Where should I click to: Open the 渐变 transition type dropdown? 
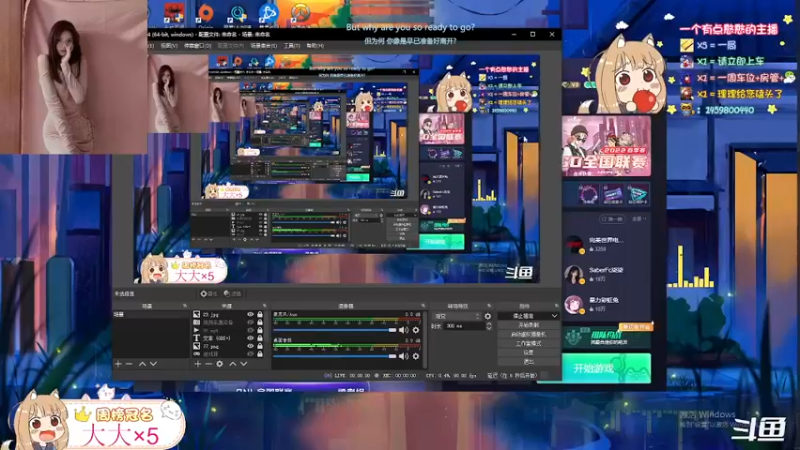(457, 316)
